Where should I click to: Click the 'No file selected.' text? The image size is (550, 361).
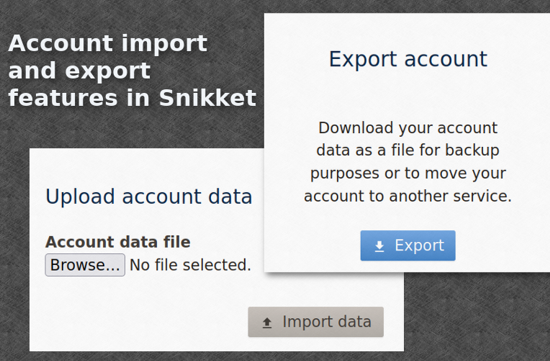(190, 265)
